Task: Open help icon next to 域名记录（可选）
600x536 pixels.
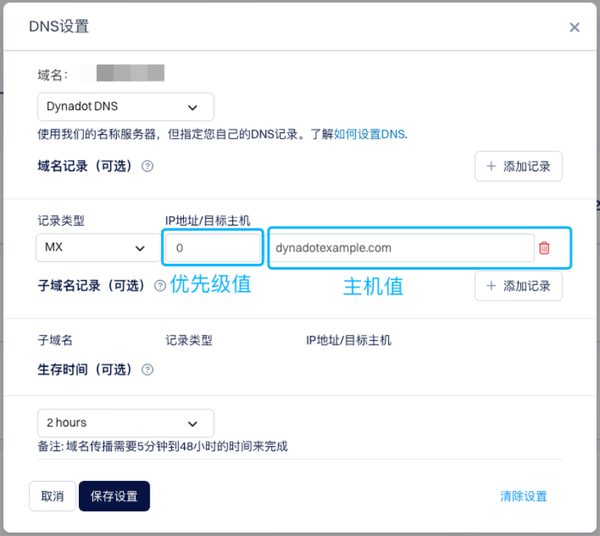Action: click(147, 166)
